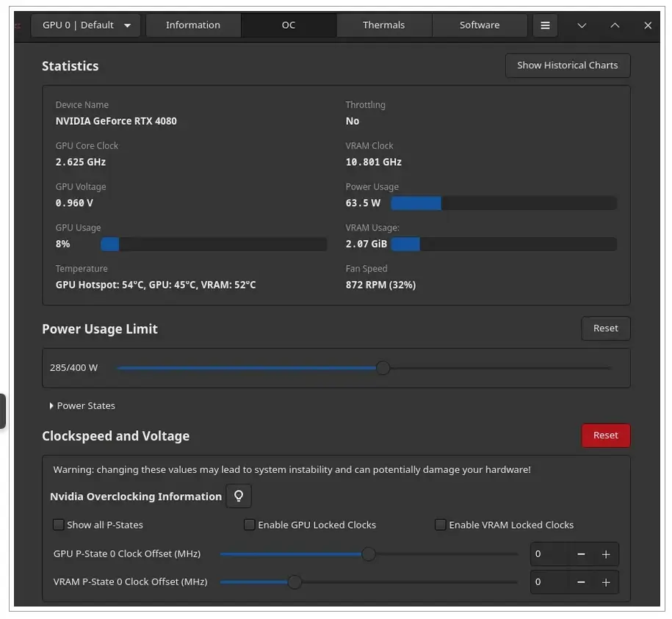Click the GPU P-State 0 offset value field
672x619 pixels.
tap(549, 554)
